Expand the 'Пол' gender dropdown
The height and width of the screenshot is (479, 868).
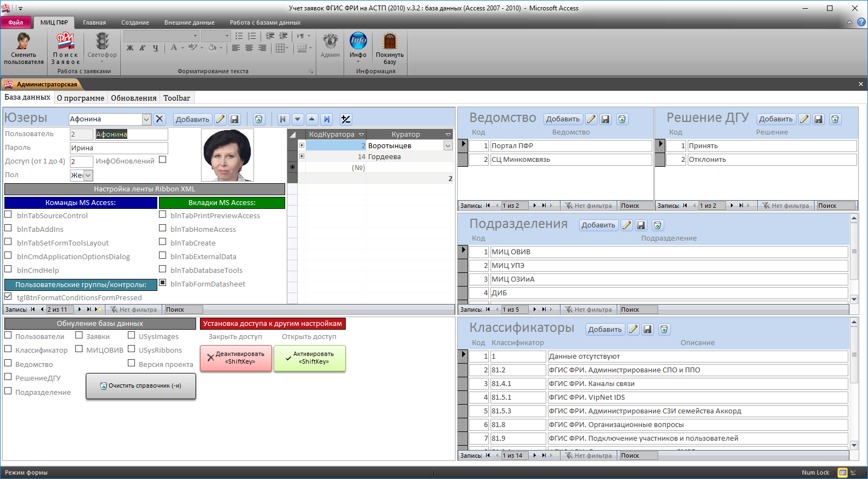pos(88,176)
